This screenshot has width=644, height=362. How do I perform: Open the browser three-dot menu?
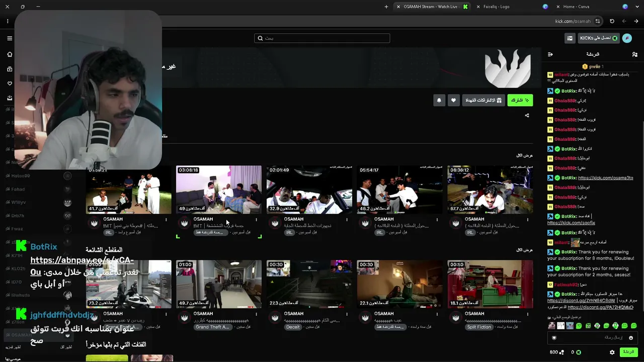(8, 21)
